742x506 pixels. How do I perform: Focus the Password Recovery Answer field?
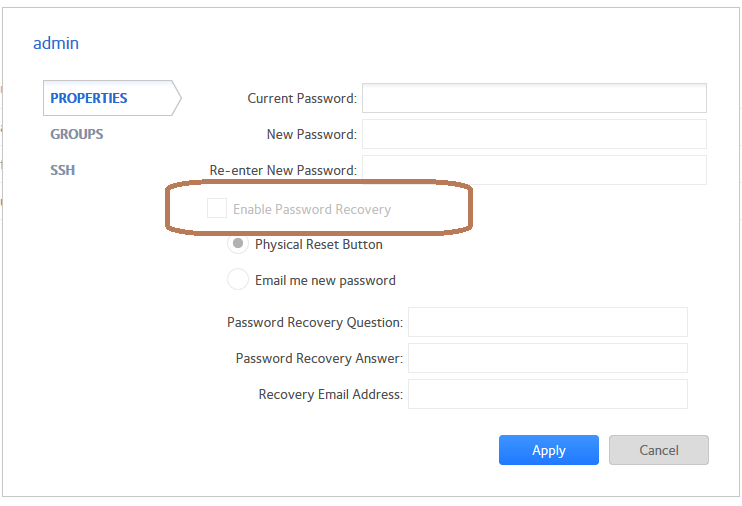[x=548, y=358]
